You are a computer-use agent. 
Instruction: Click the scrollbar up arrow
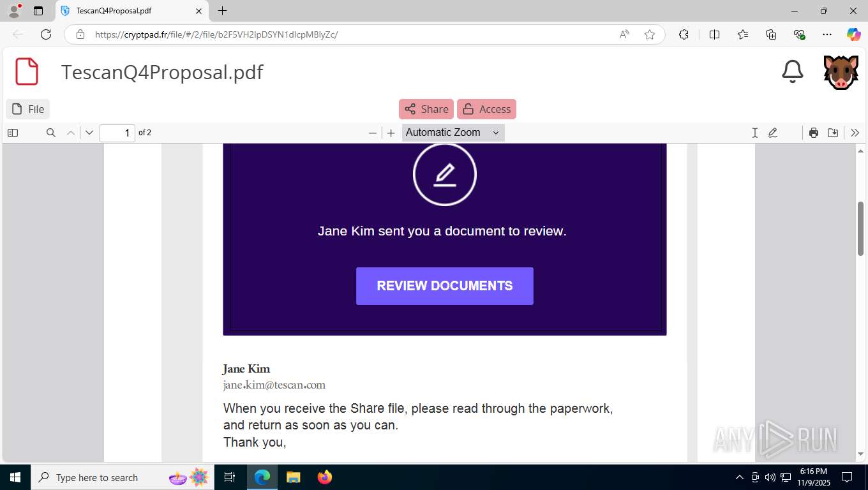(x=860, y=151)
